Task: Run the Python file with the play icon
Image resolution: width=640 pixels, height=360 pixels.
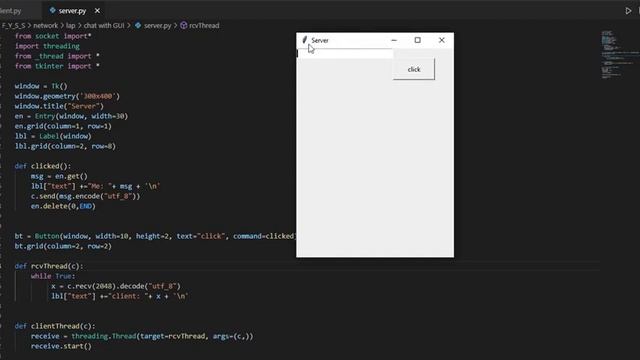Action: pyautogui.click(x=628, y=11)
